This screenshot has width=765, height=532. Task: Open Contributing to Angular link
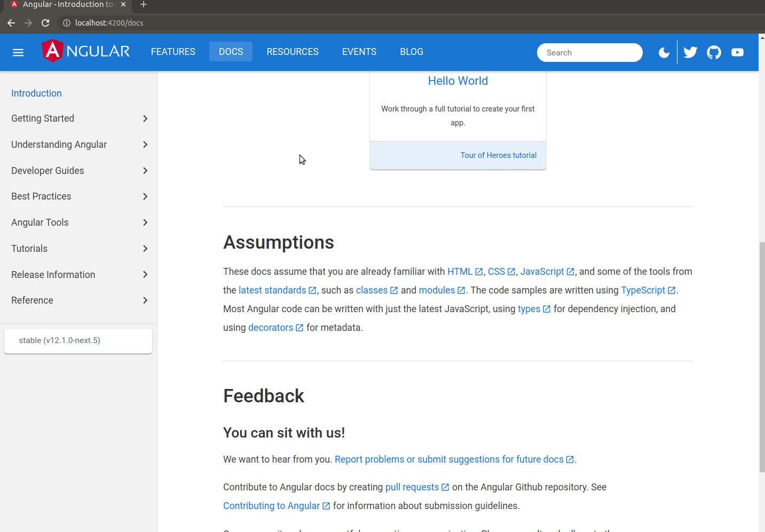point(277,506)
